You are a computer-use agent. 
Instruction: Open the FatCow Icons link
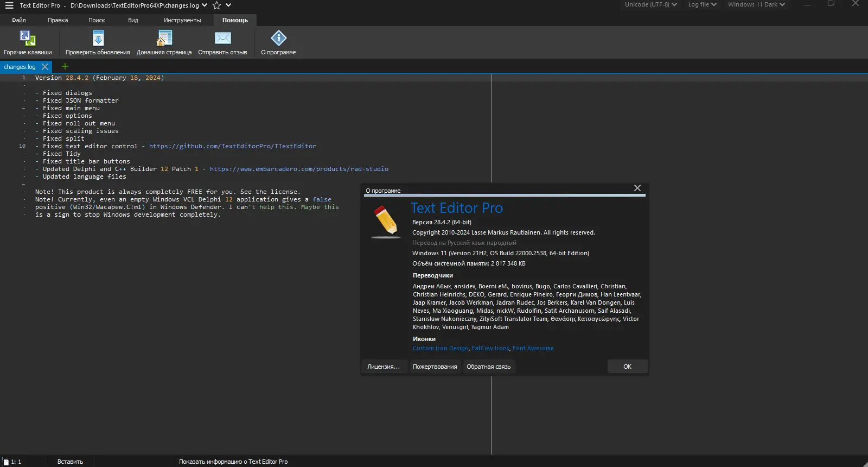[x=490, y=349]
